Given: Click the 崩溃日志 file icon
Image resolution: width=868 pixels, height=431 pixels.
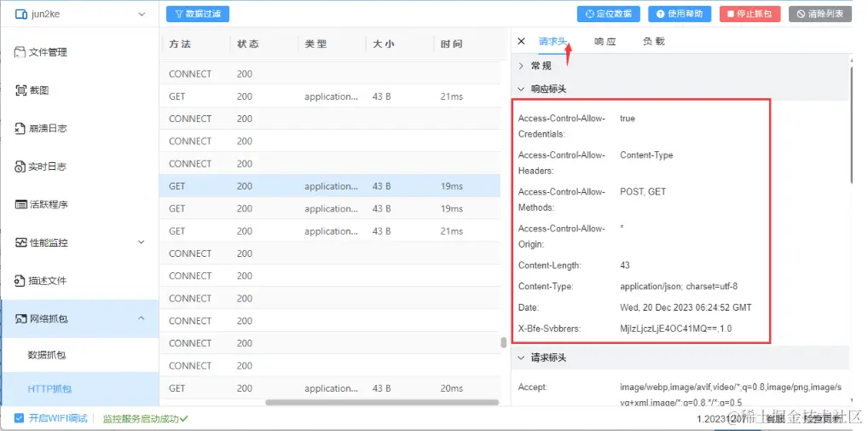Looking at the screenshot, I should [x=20, y=129].
